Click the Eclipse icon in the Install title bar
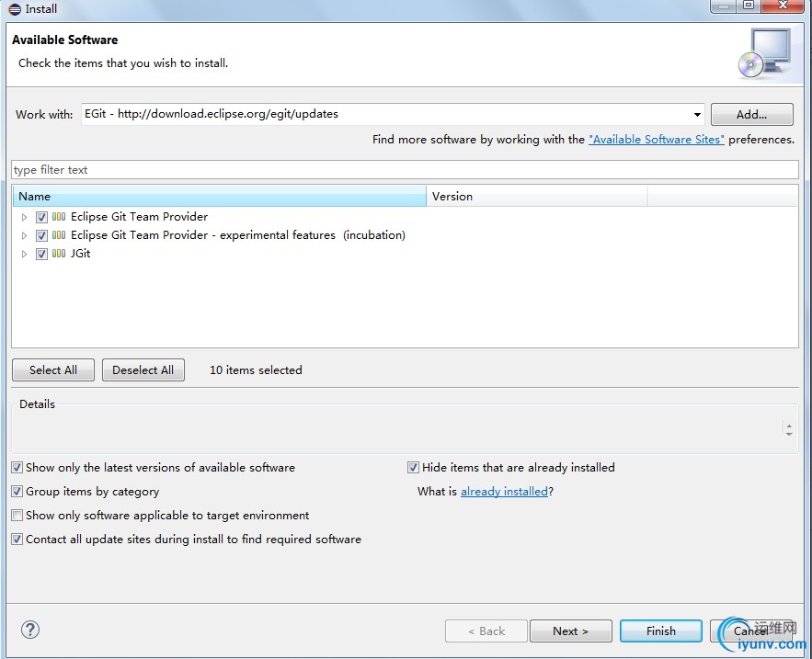812x659 pixels. 15,9
